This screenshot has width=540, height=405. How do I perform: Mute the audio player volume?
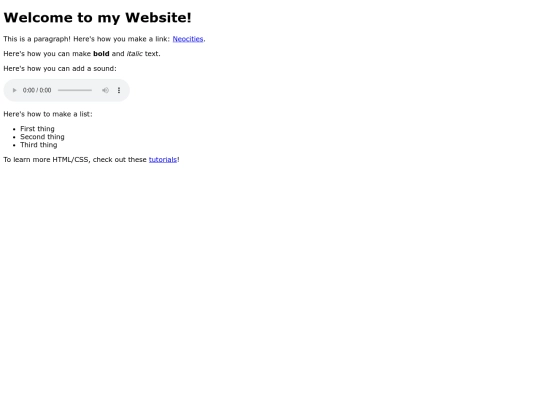pos(105,90)
